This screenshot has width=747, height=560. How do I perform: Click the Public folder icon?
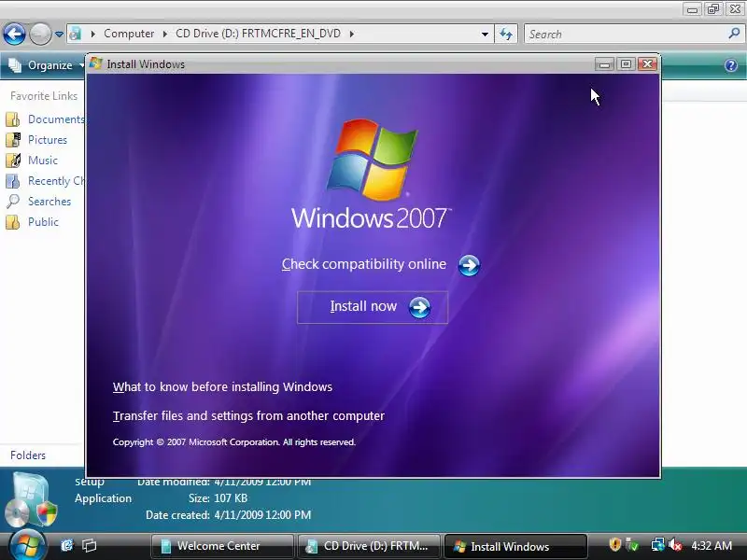[13, 222]
